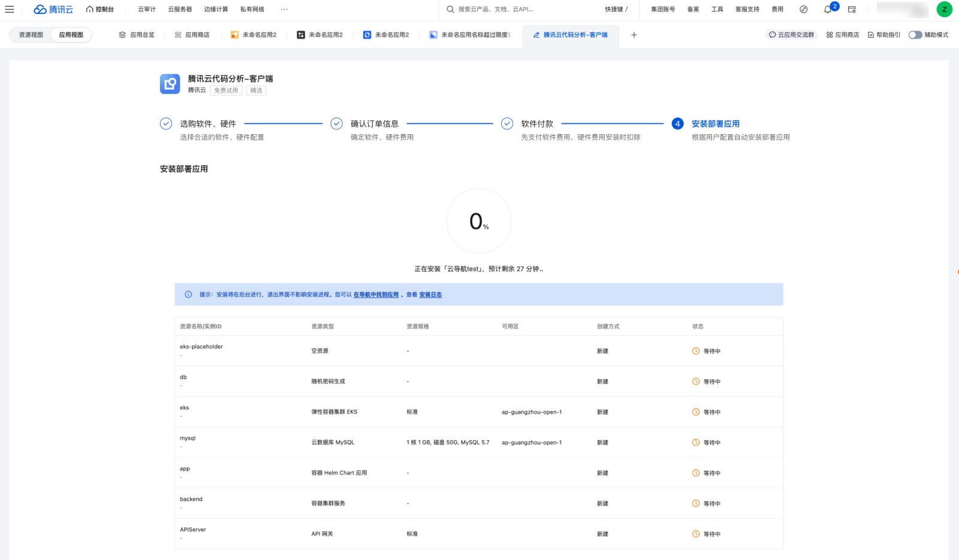Click the 精选 tag

pos(256,90)
